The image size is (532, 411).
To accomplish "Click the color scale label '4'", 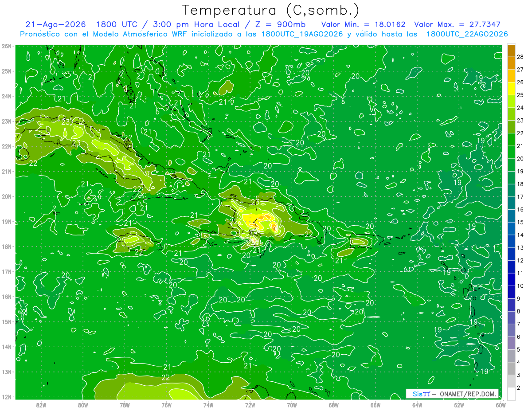I will pyautogui.click(x=519, y=362).
